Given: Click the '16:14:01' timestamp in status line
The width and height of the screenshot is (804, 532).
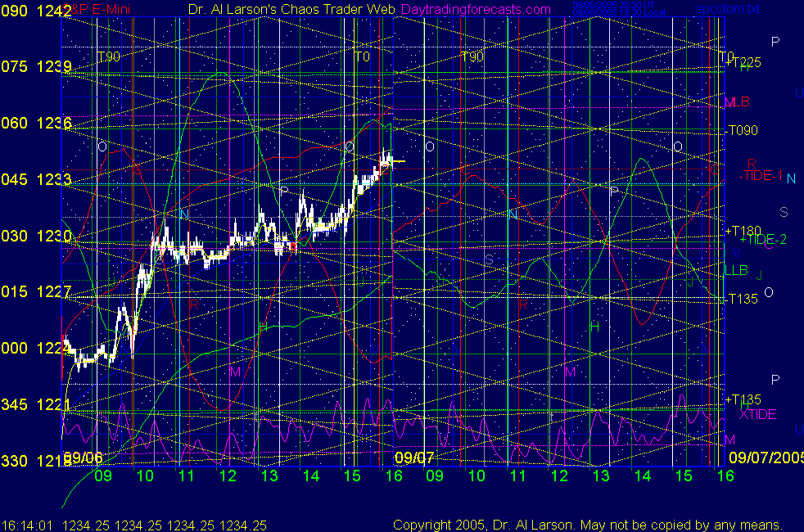Looking at the screenshot, I should pos(27,525).
